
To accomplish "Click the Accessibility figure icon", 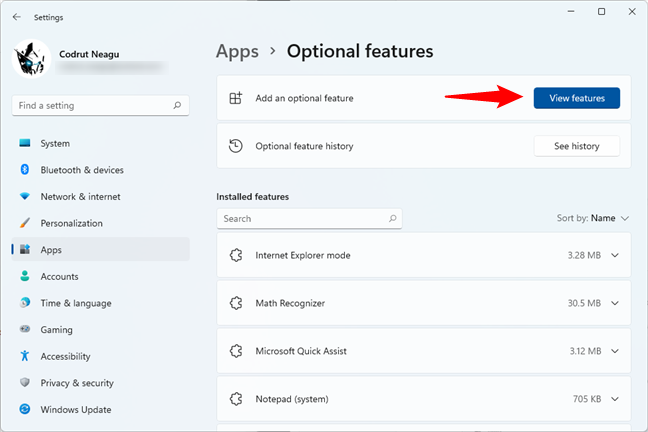I will (x=25, y=356).
